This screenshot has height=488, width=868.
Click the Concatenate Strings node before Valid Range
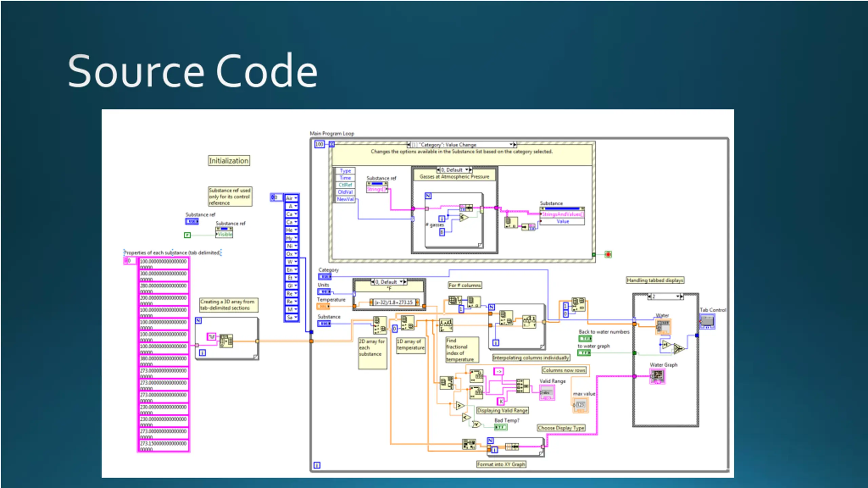pos(522,386)
